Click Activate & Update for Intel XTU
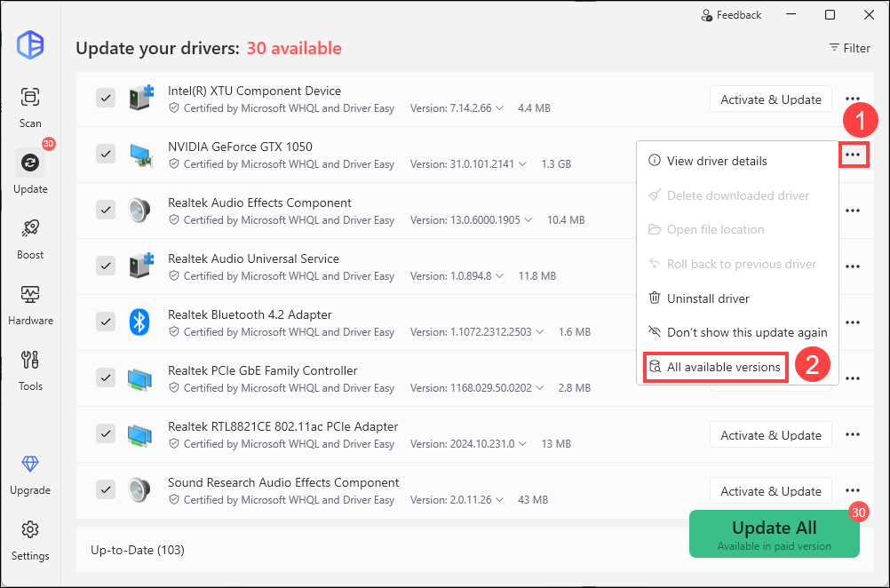The image size is (890, 588). (771, 99)
